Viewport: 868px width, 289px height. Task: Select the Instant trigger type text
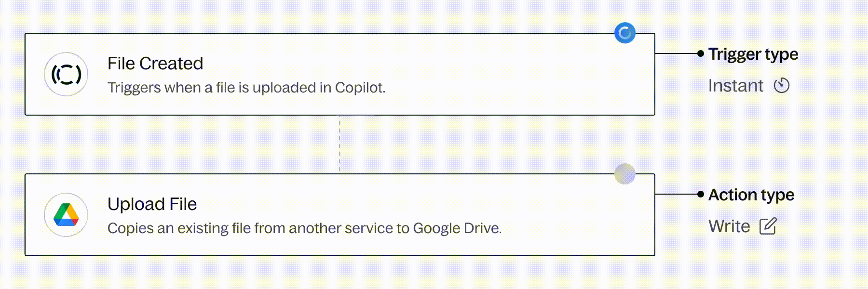point(736,86)
